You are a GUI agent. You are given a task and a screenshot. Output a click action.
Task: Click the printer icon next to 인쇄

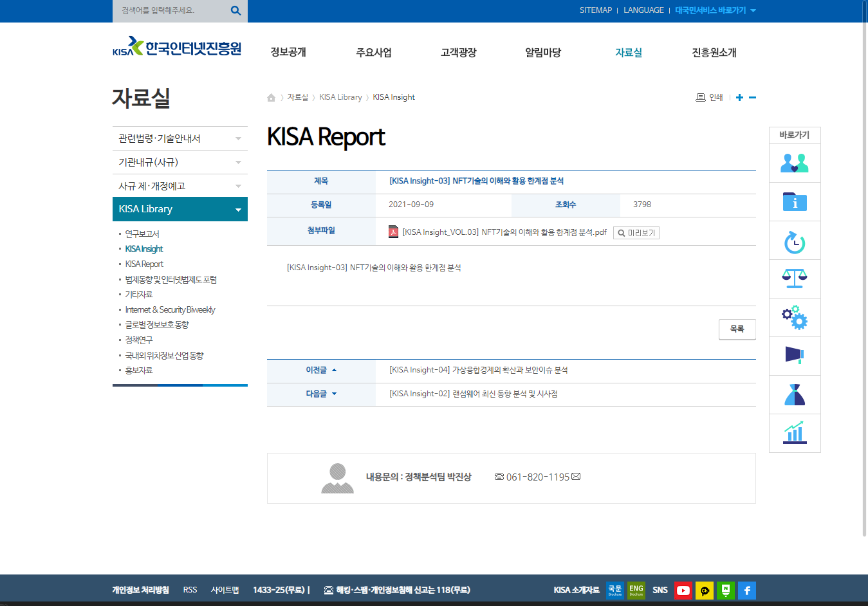[x=701, y=98]
